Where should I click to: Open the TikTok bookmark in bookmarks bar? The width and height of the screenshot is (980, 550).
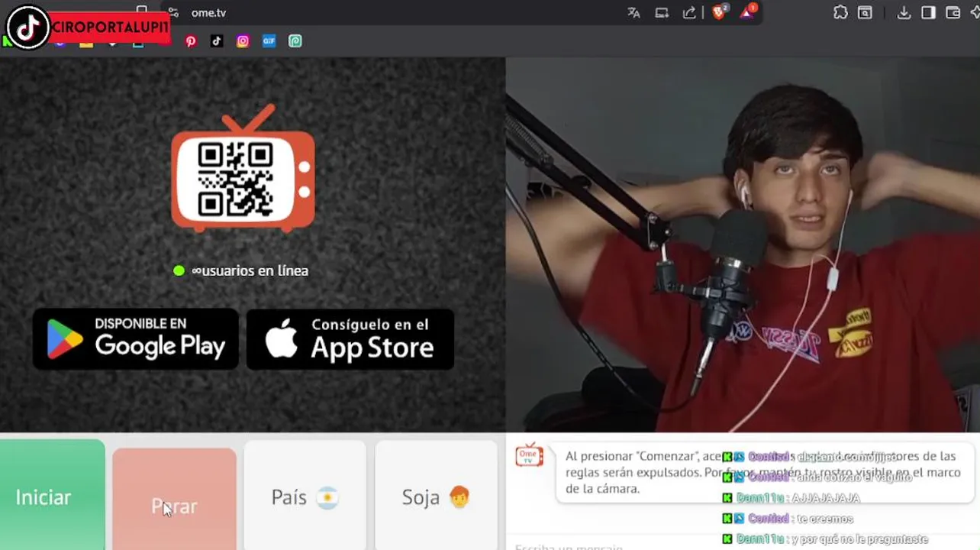(x=217, y=41)
